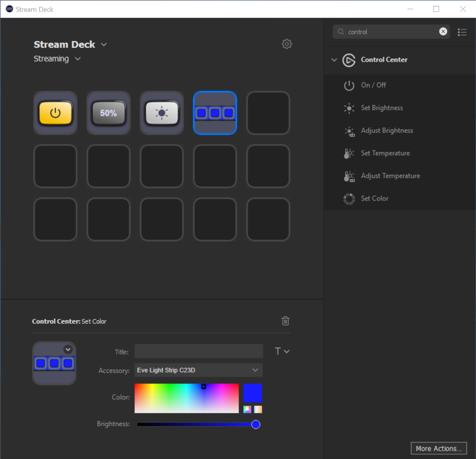Viewport: 476px width, 459px height.
Task: Select the Adjust Brightness action
Action: click(x=387, y=131)
